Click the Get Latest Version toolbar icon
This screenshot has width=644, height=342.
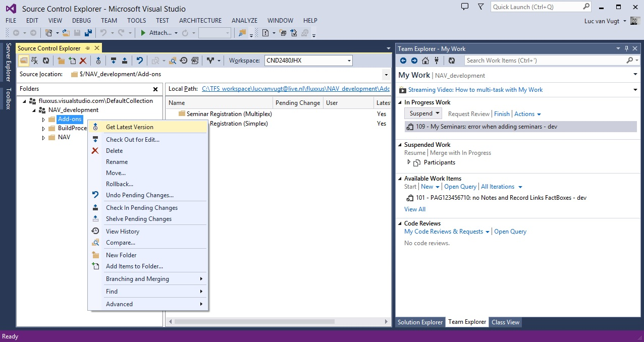coord(98,61)
